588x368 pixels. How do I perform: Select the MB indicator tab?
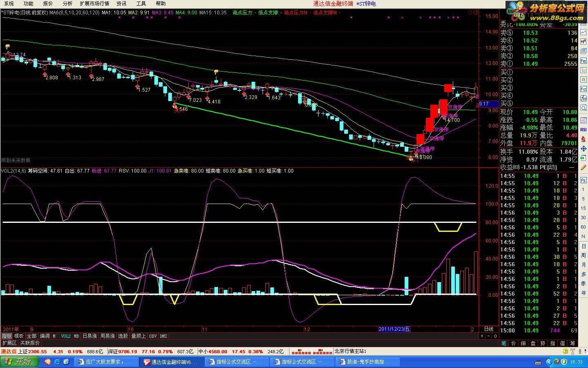pos(76,336)
